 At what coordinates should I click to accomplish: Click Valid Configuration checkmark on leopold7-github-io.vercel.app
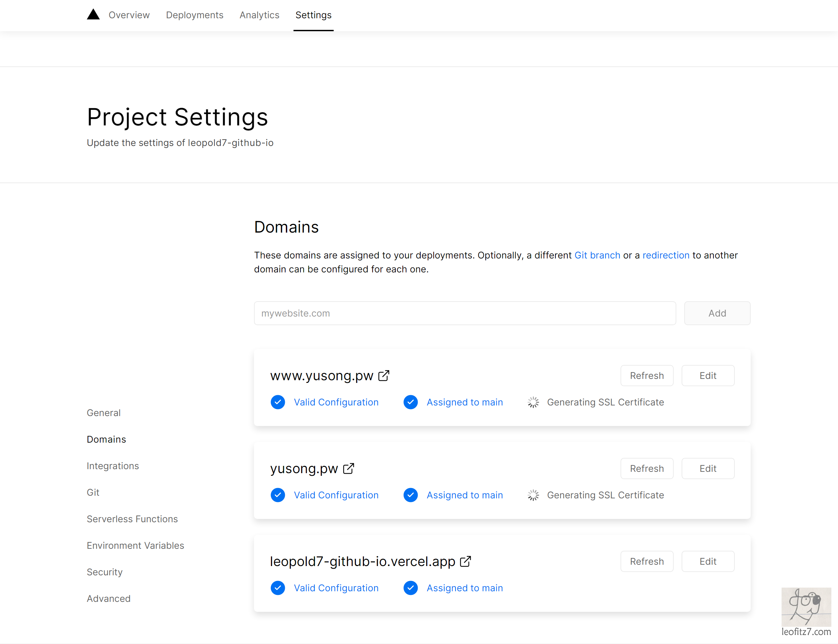point(278,588)
